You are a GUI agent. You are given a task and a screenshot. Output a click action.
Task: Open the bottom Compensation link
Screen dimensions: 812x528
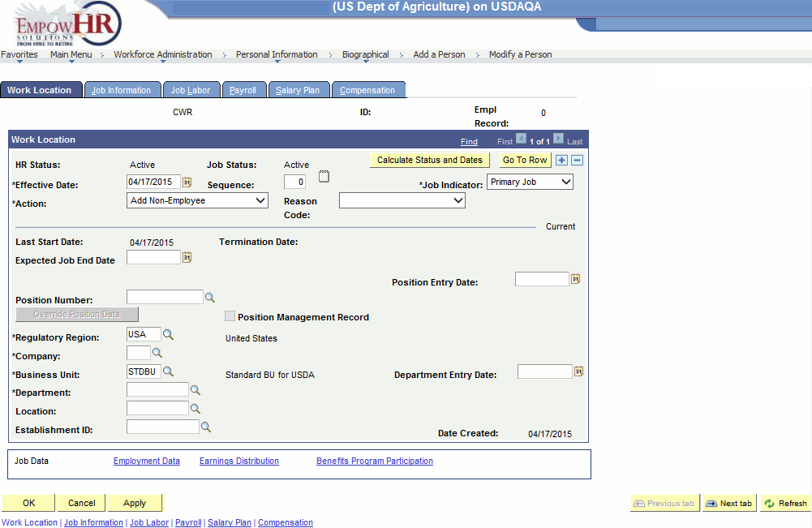[x=286, y=522]
